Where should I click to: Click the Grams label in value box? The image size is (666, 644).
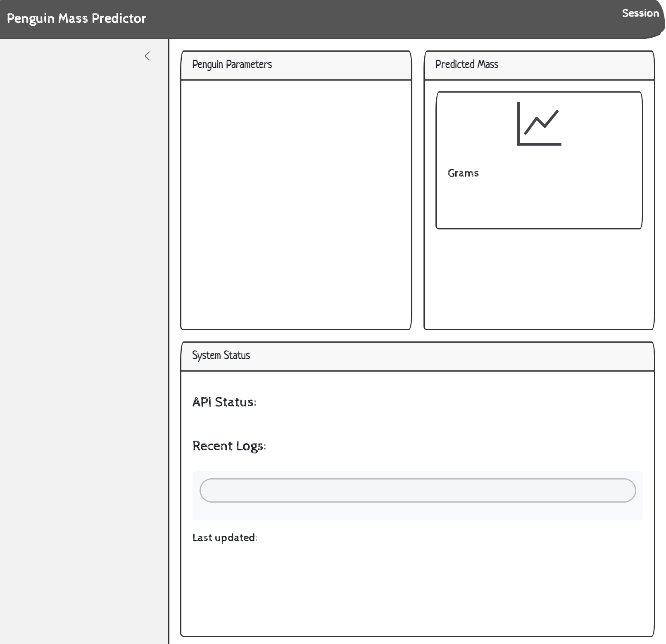(463, 173)
